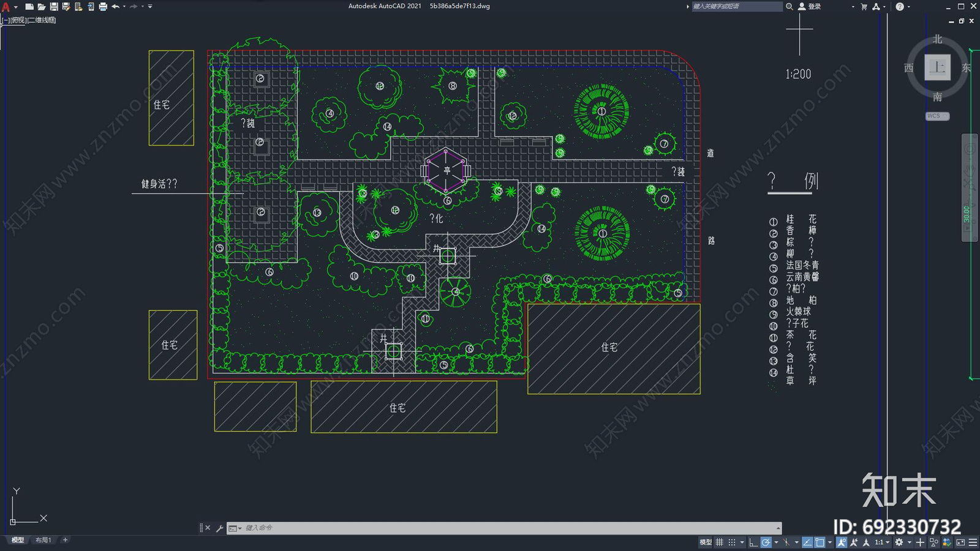Click the Autodesk connect triangle icon
The image size is (980, 551).
coord(876,7)
